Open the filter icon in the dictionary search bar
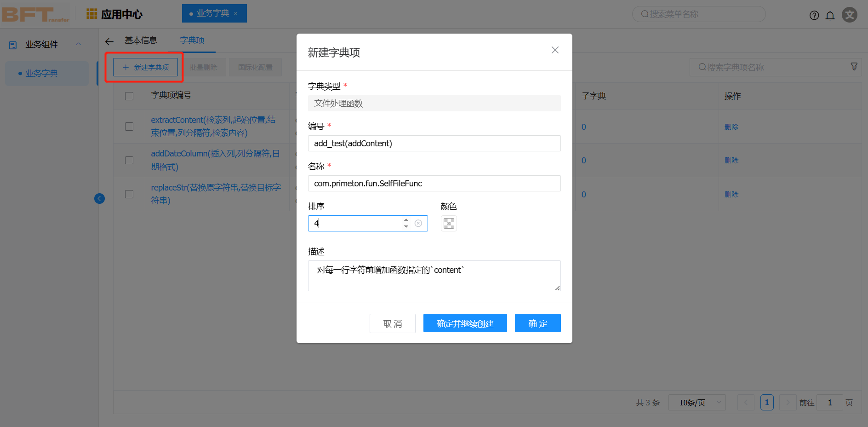 [x=854, y=67]
